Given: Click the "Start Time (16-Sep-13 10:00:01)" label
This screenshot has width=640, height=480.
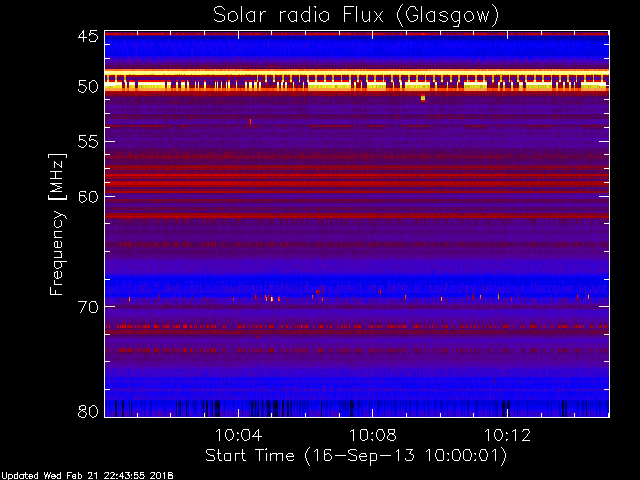Looking at the screenshot, I should click(x=356, y=456).
